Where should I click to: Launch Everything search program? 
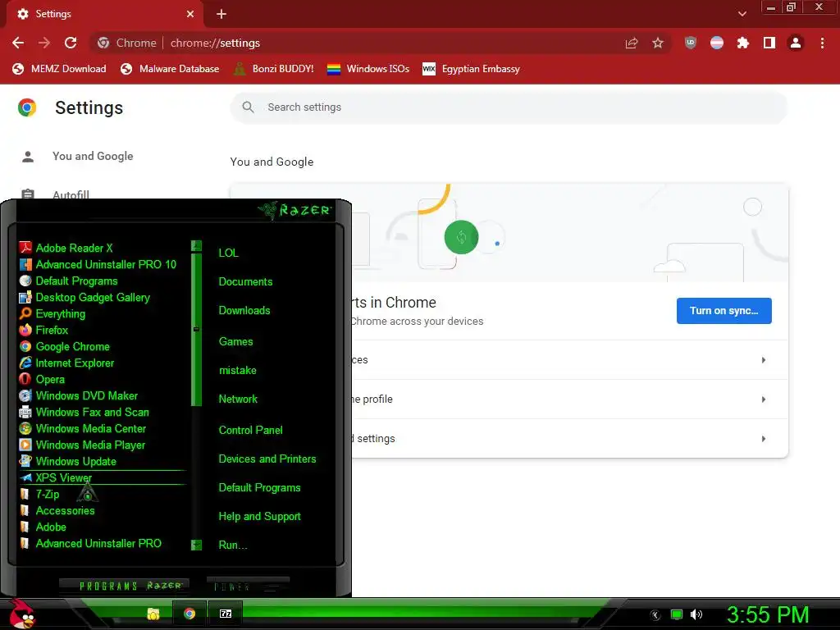tap(52, 313)
